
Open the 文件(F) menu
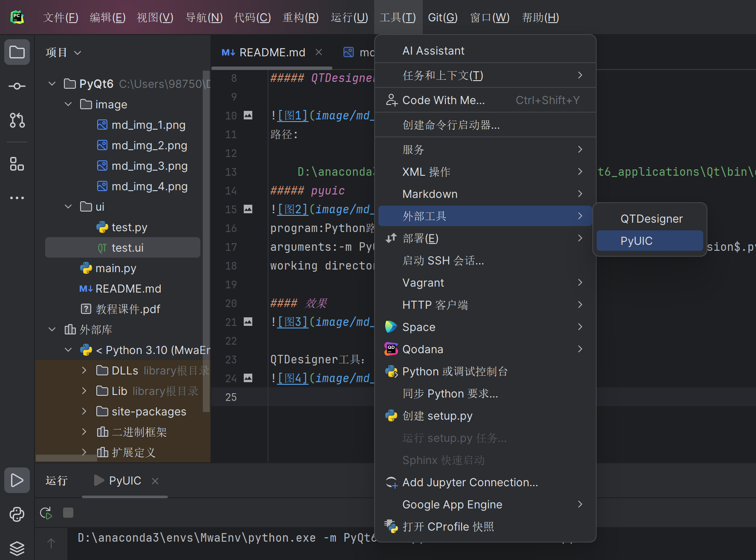[61, 17]
